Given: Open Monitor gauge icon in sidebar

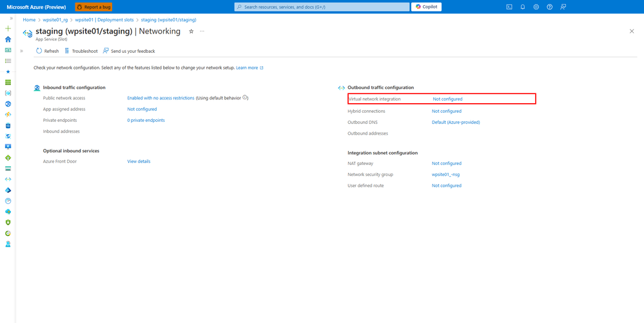Looking at the screenshot, I should click(8, 201).
